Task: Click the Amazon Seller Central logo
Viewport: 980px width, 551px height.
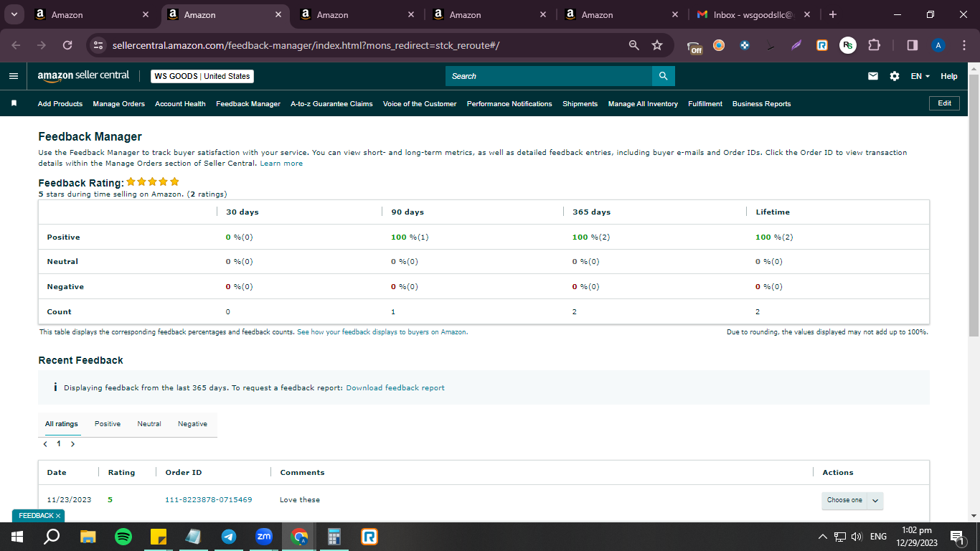Action: tap(83, 75)
